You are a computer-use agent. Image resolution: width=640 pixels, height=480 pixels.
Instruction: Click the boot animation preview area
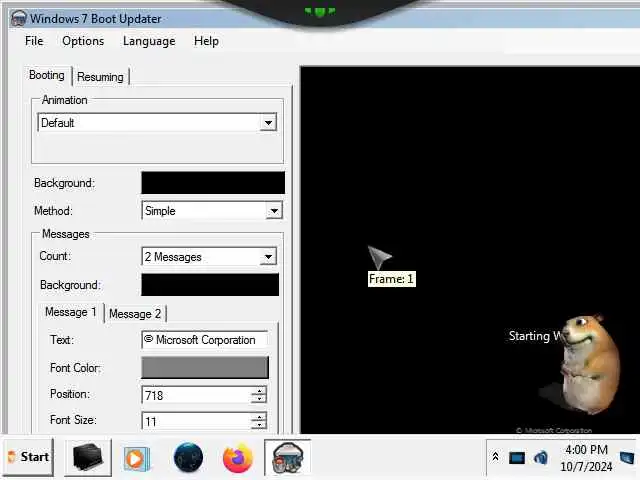point(470,250)
